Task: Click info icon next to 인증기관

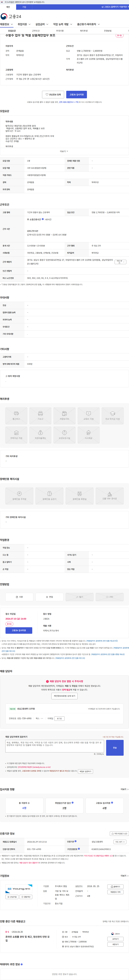Action: [76, 841]
